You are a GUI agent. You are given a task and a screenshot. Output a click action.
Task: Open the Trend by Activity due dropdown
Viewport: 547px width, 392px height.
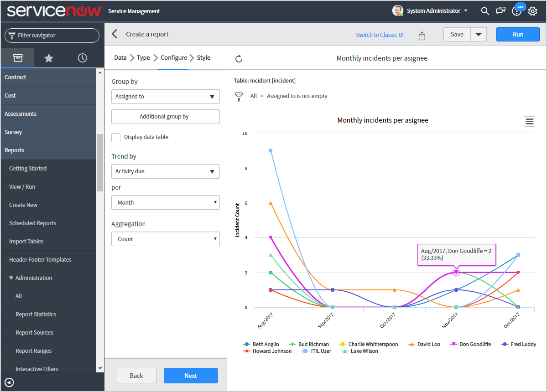[165, 171]
